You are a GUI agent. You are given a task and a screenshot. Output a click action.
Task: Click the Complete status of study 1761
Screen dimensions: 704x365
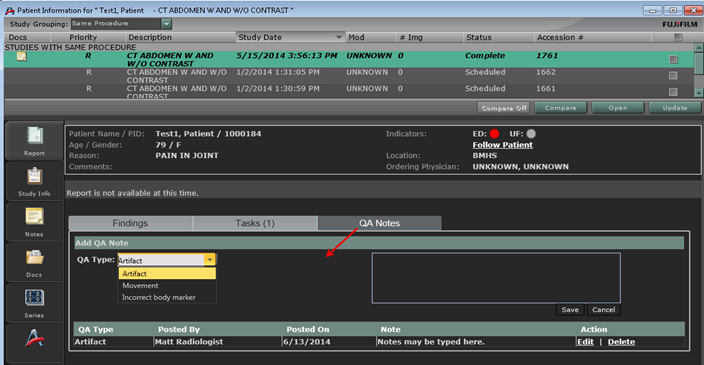tap(485, 56)
